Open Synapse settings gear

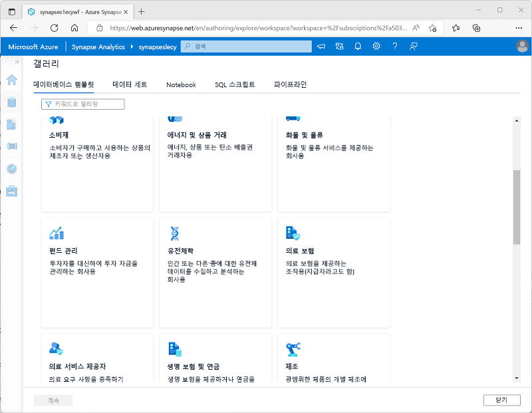pos(376,46)
